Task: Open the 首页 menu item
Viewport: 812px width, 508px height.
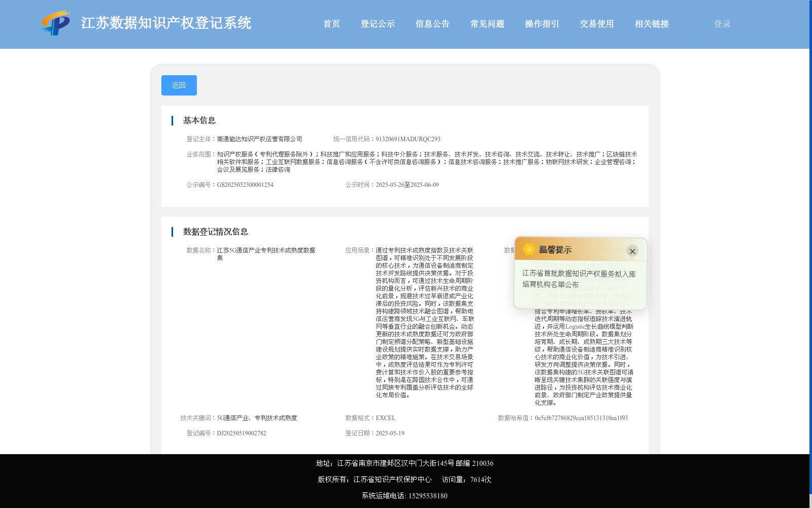Action: coord(332,24)
